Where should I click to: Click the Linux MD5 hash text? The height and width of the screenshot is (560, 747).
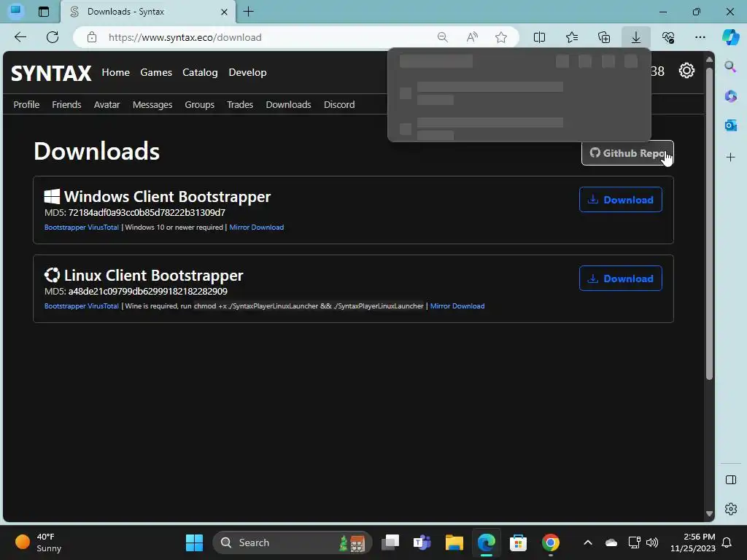(x=147, y=291)
